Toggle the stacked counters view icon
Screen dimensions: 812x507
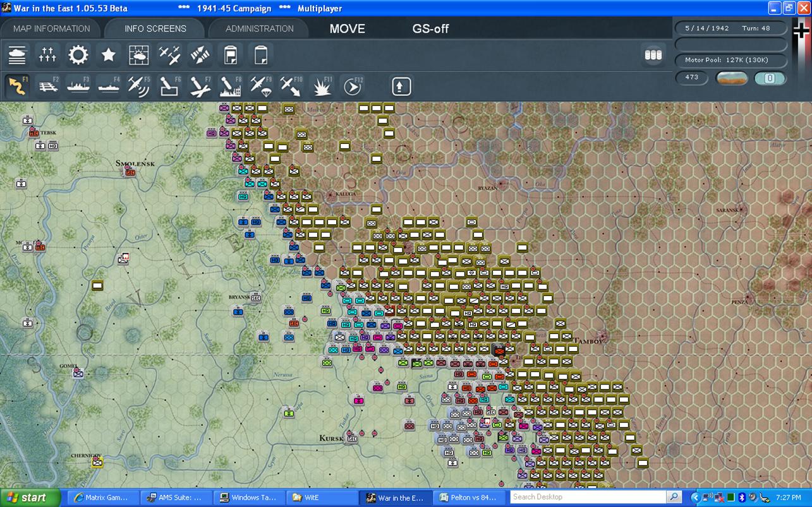pos(653,55)
